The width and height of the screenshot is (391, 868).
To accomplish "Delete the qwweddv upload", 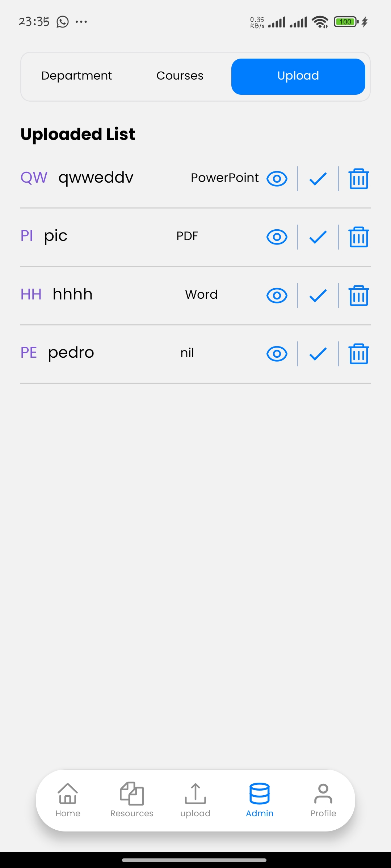I will click(358, 179).
